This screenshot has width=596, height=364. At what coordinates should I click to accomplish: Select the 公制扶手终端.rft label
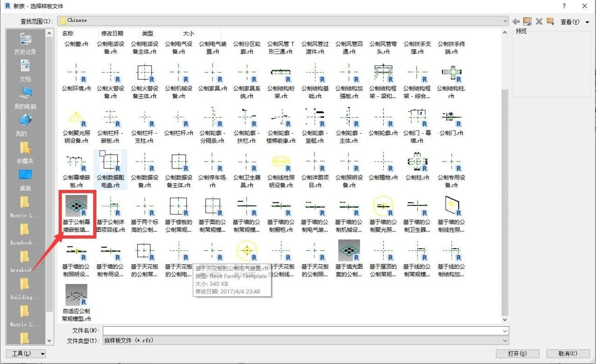click(x=451, y=48)
